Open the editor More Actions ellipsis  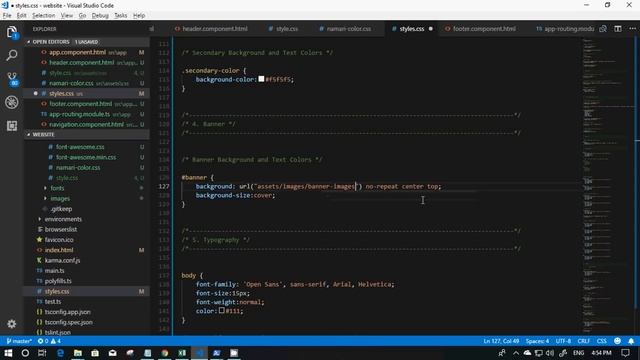point(632,29)
